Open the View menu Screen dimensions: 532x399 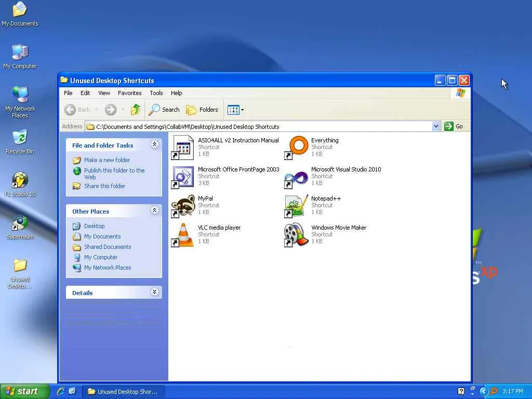[x=104, y=93]
